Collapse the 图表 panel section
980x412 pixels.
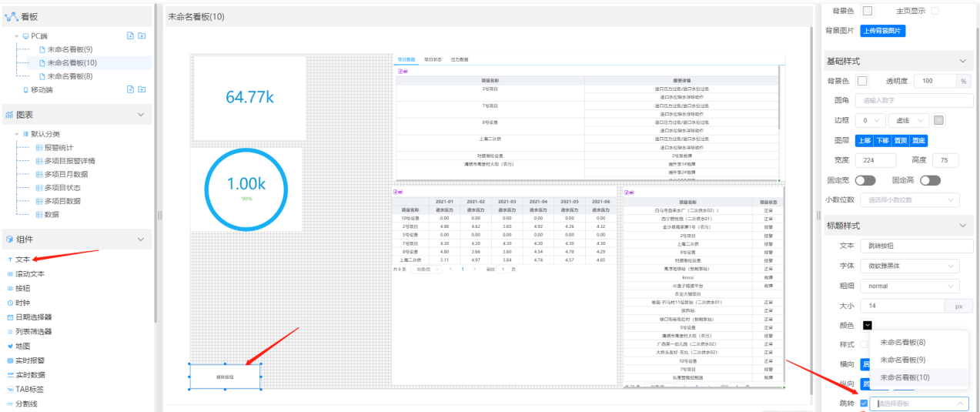tap(140, 115)
